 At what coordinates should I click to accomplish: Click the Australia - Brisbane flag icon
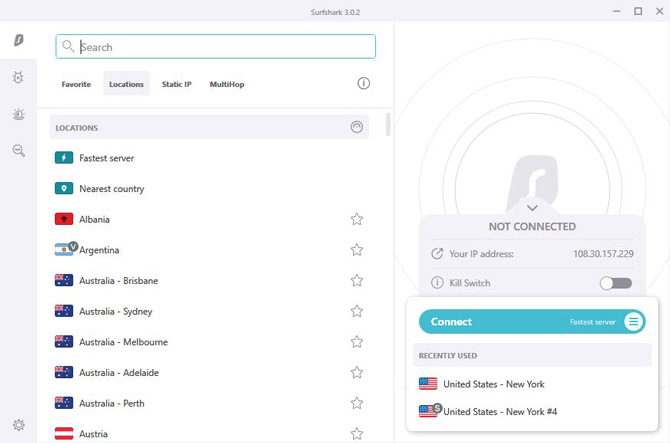coord(64,280)
